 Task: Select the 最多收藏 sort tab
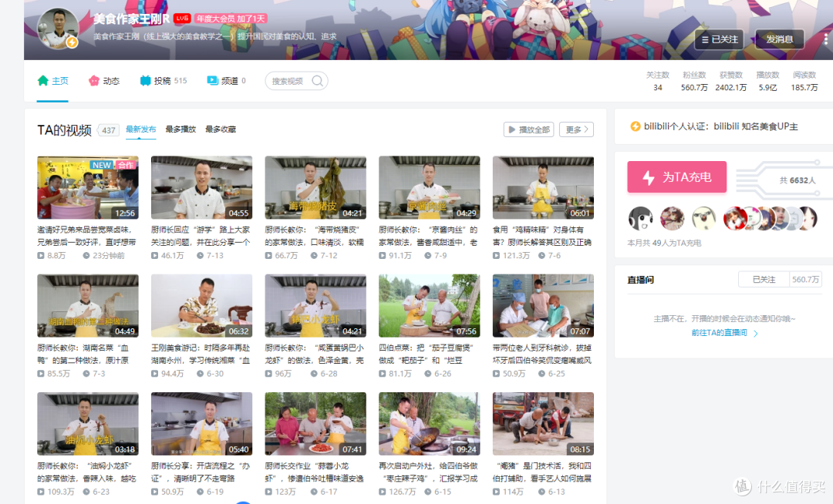[x=221, y=129]
